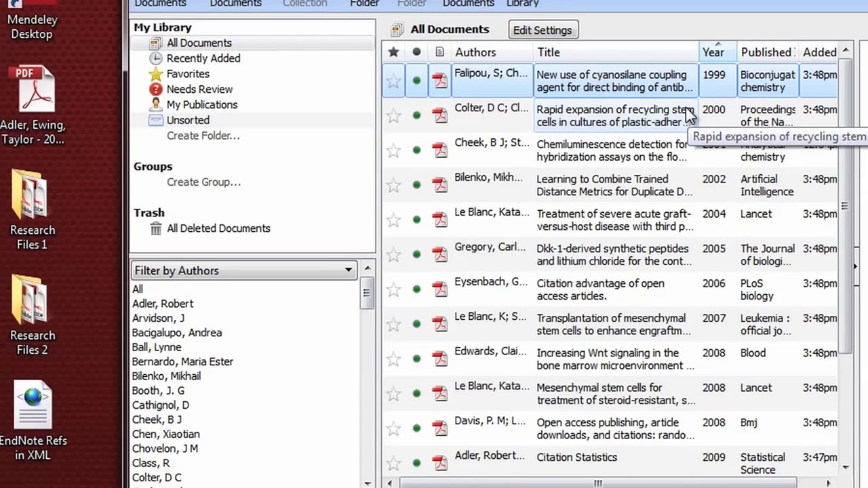Open the Adler, Ewing, Taylor PDF file
The image size is (868, 488).
pyautogui.click(x=33, y=105)
